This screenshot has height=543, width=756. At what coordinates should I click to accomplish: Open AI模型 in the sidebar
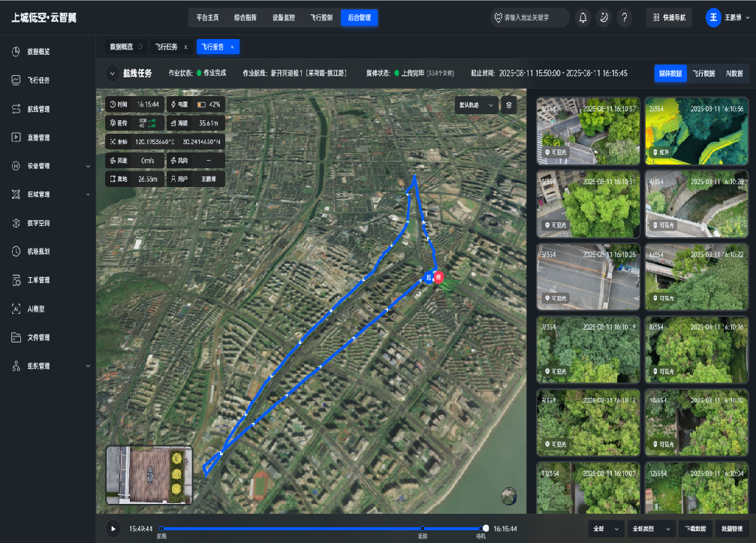click(x=36, y=309)
